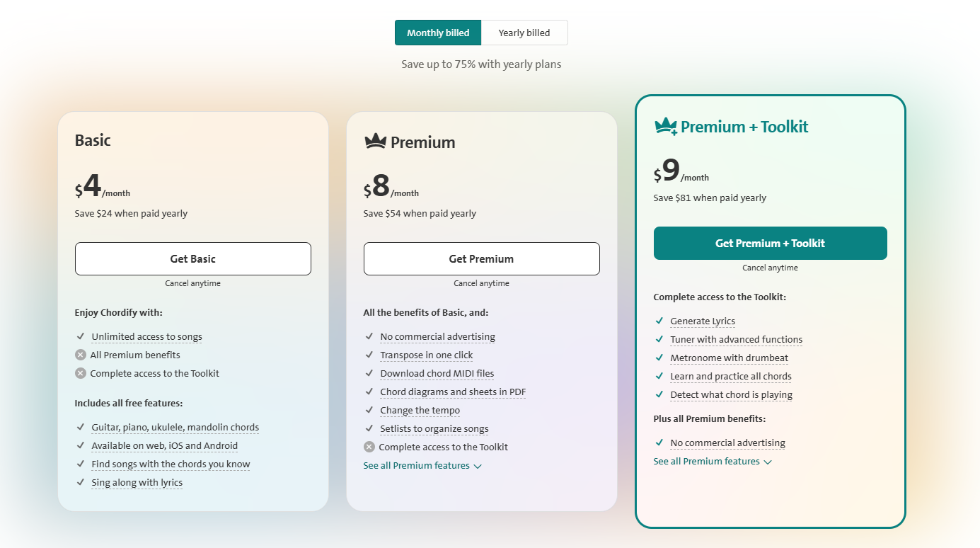This screenshot has height=548, width=980.
Task: Click the checkmark beside Sing along with lyrics
Action: click(81, 483)
